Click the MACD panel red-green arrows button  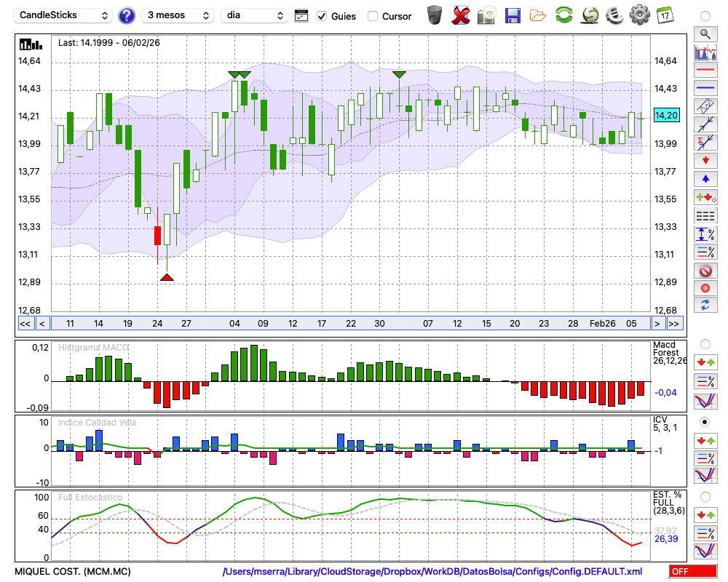pos(705,362)
